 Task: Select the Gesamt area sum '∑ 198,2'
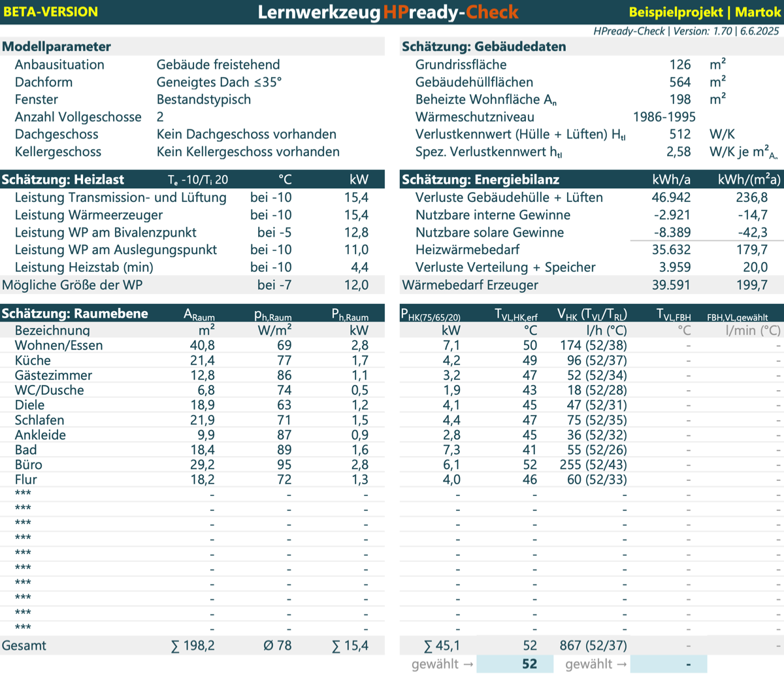coord(193,646)
